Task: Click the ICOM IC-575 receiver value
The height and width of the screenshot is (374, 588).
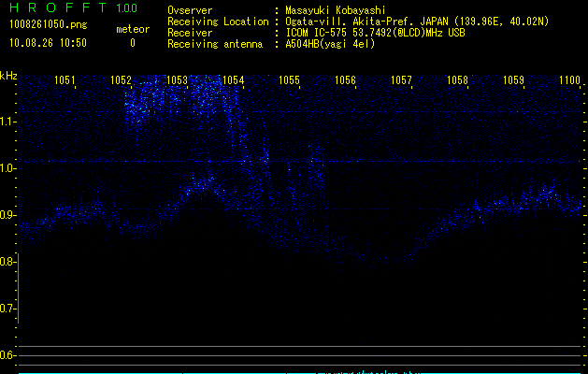Action: (375, 33)
